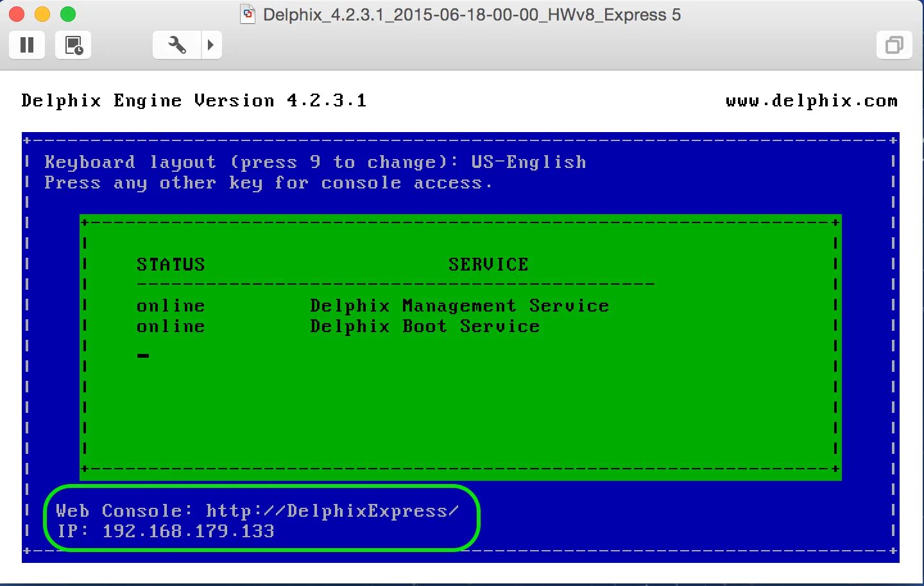The width and height of the screenshot is (924, 586).
Task: Close the VM window
Action: click(17, 14)
